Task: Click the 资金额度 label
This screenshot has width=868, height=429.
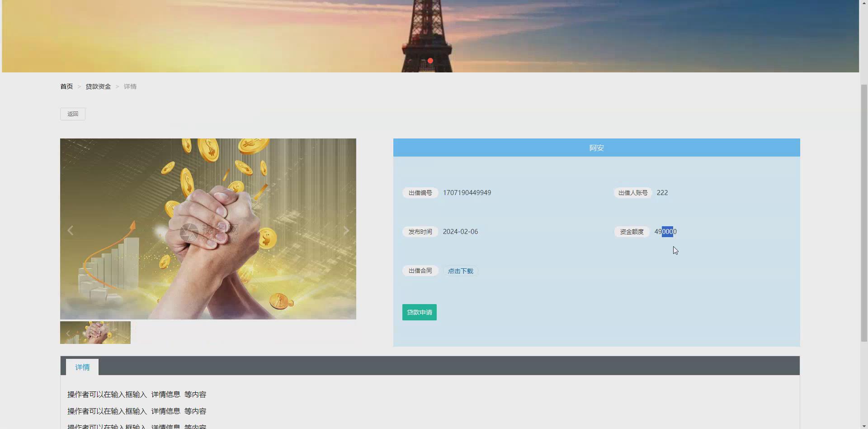Action: coord(632,232)
